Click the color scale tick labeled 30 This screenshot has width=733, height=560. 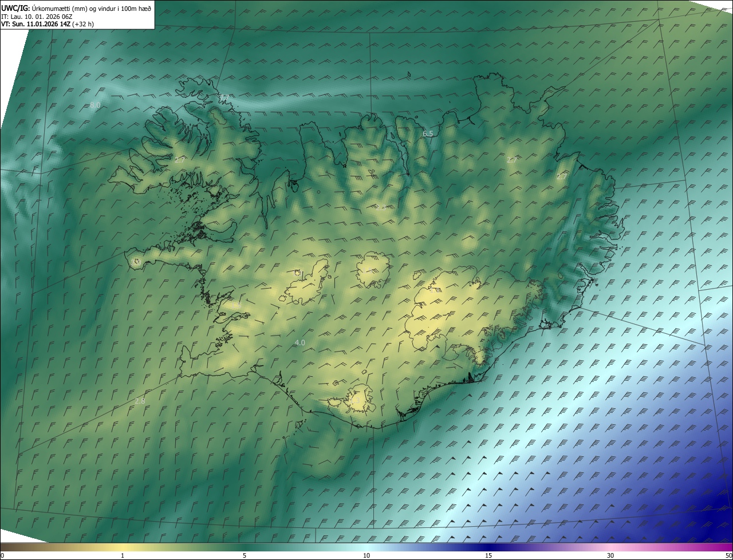(x=610, y=555)
